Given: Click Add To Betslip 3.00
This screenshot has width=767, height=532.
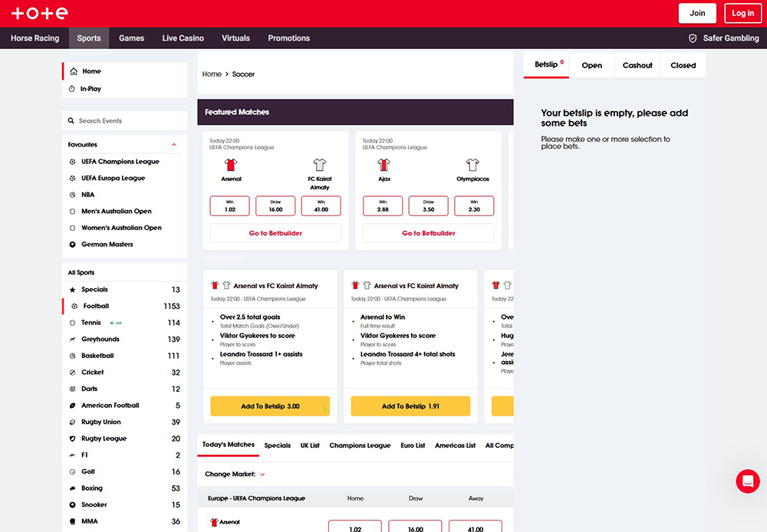Looking at the screenshot, I should click(x=270, y=406).
